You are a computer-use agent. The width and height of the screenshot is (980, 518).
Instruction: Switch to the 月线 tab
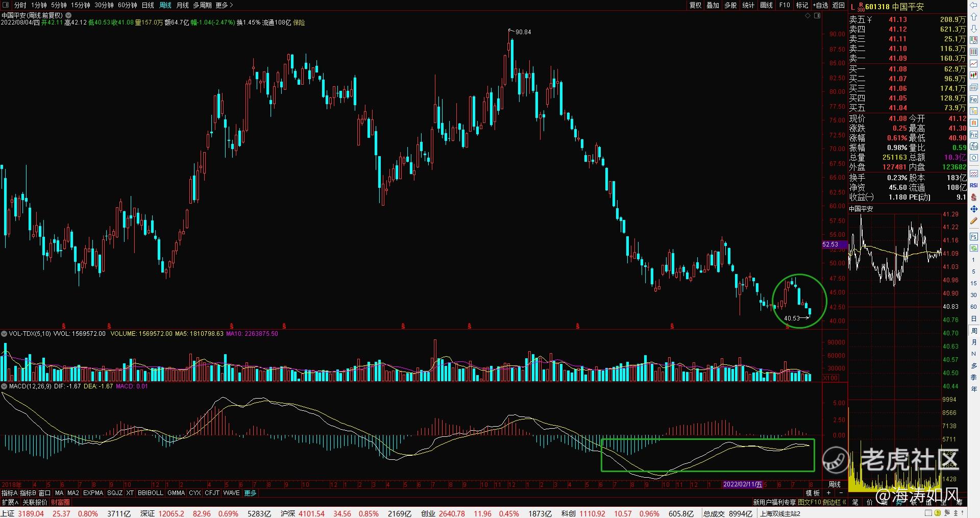(x=182, y=5)
